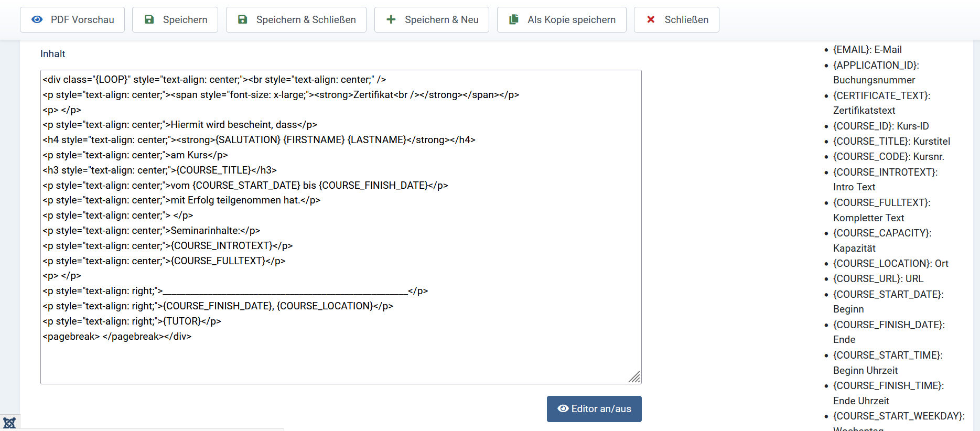Click the green plus icon on Speichern & Neu

click(391, 19)
